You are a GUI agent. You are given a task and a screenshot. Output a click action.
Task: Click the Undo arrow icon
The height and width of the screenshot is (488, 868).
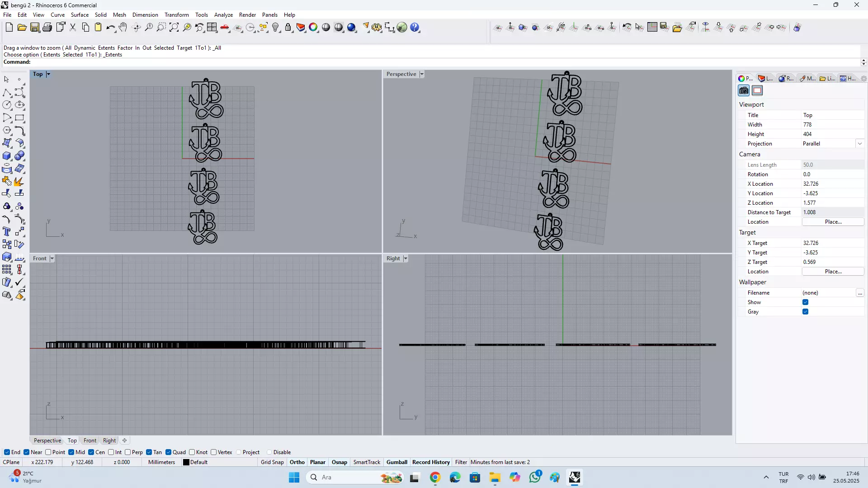click(x=110, y=28)
